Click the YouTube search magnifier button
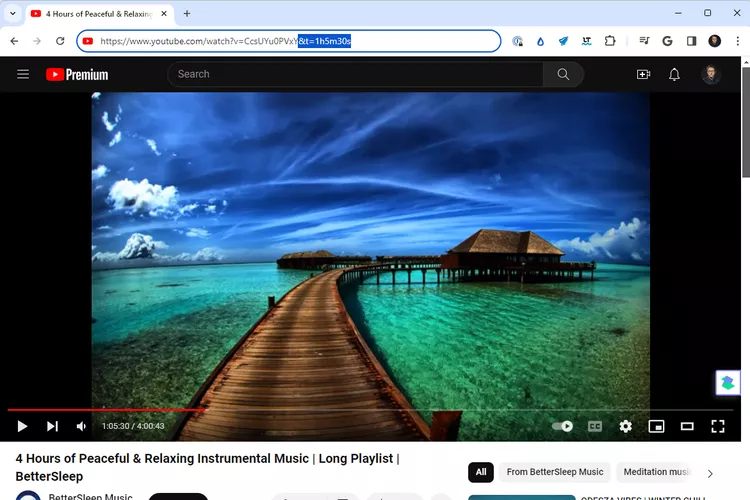Viewport: 750px width, 500px height. coord(563,74)
